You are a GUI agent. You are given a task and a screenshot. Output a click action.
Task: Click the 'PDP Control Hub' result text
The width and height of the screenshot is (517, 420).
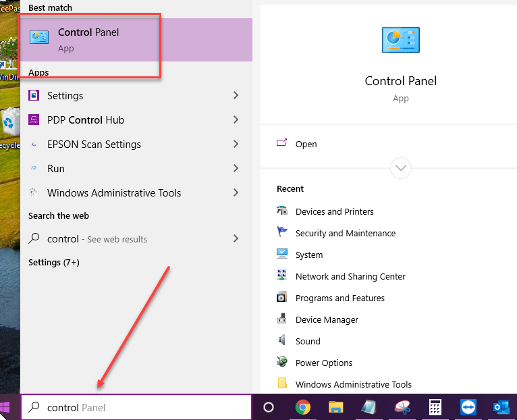[x=86, y=120]
